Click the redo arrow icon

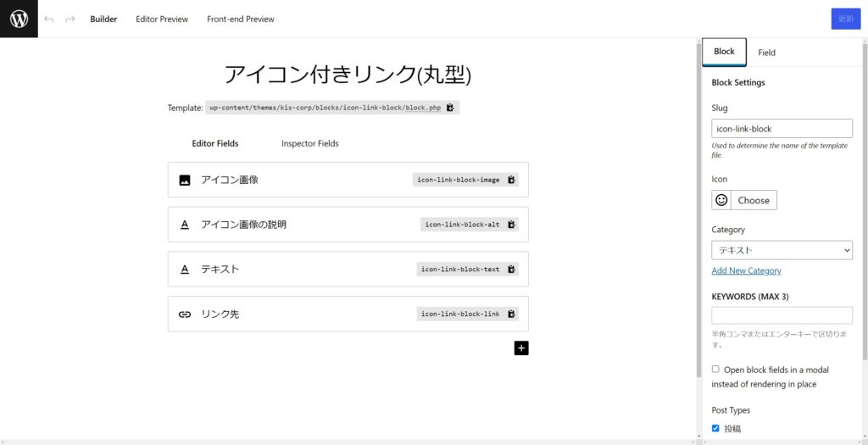coord(70,19)
